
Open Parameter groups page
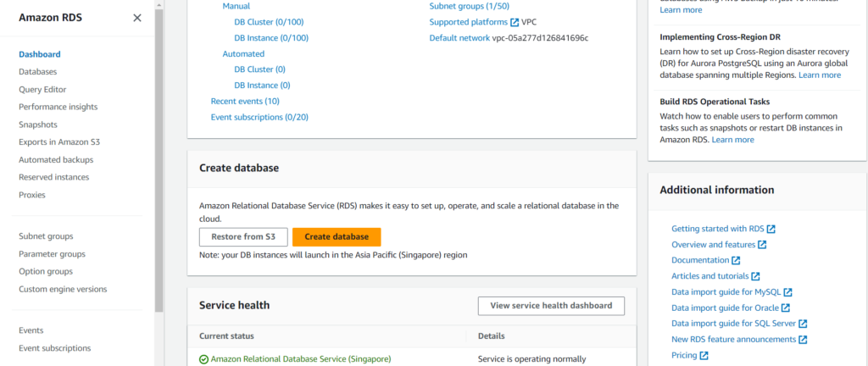[x=52, y=254]
